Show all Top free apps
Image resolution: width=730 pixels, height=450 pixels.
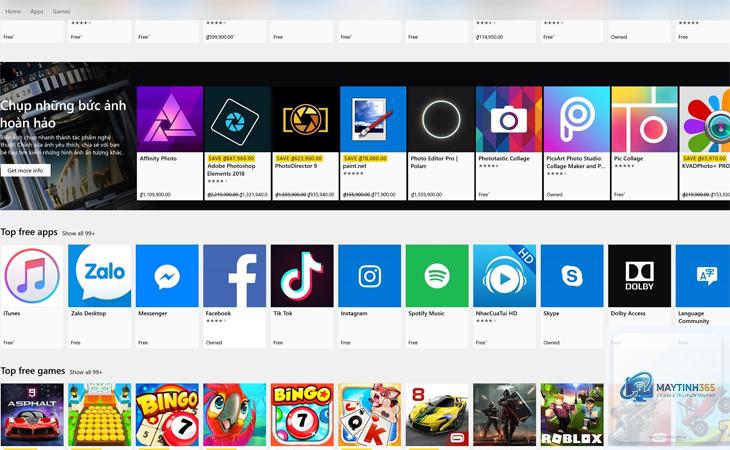pyautogui.click(x=78, y=233)
